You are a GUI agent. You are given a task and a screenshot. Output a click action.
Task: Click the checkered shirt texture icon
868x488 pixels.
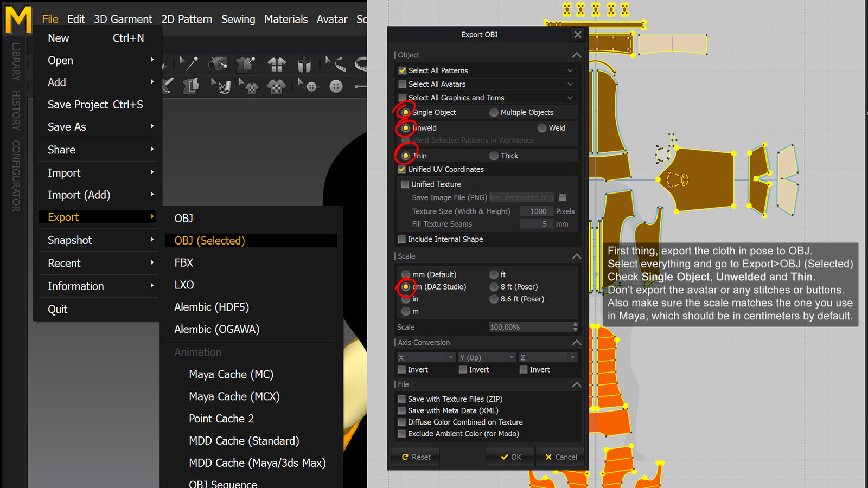pos(277,86)
